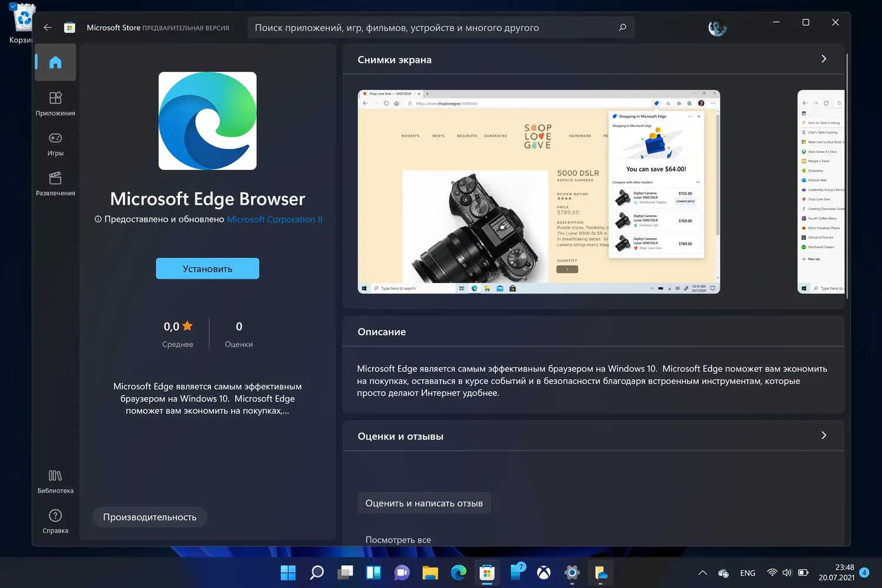The image size is (882, 588).
Task: Open the first Edge shopping screenshot
Action: pyautogui.click(x=539, y=192)
